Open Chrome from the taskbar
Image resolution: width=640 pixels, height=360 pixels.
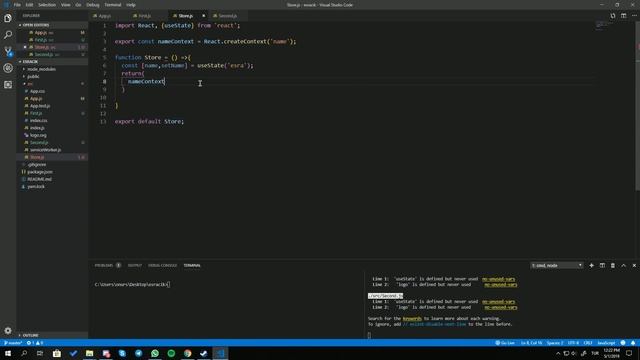coord(187,353)
